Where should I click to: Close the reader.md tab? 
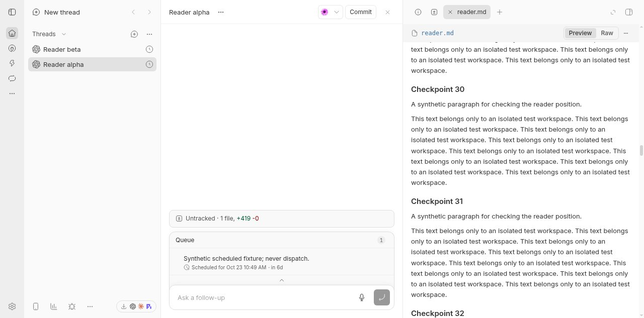pyautogui.click(x=450, y=12)
